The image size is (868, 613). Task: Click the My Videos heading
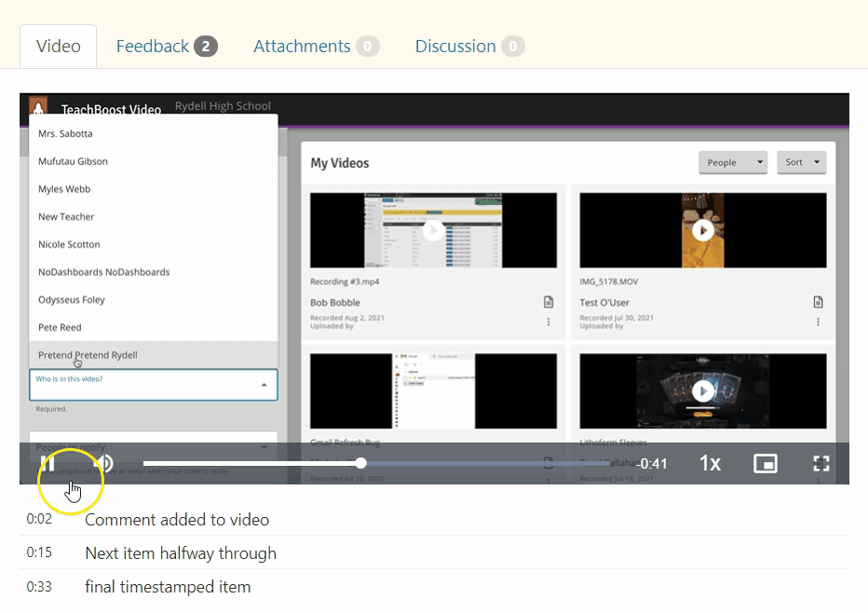pyautogui.click(x=340, y=163)
